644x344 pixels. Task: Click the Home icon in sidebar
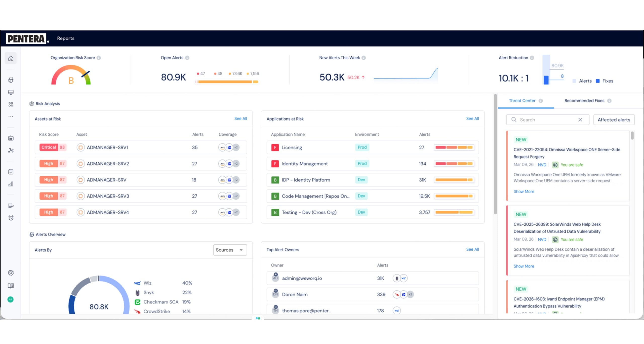[x=11, y=58]
